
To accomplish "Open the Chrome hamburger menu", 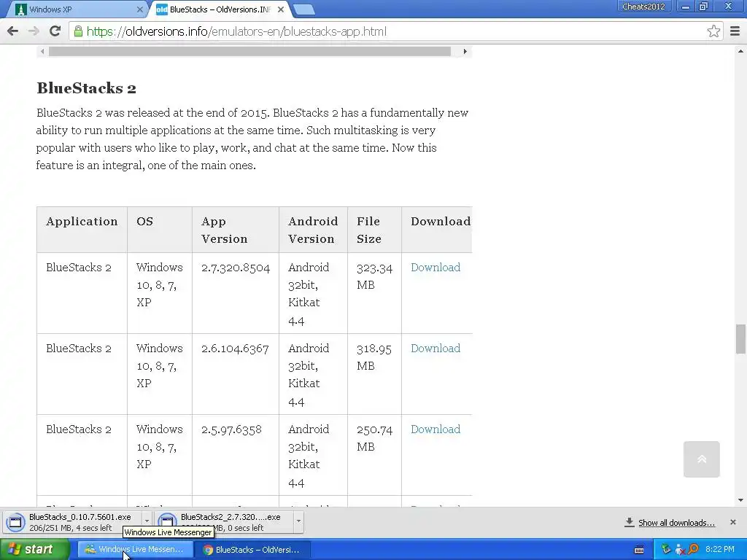I will tap(735, 31).
